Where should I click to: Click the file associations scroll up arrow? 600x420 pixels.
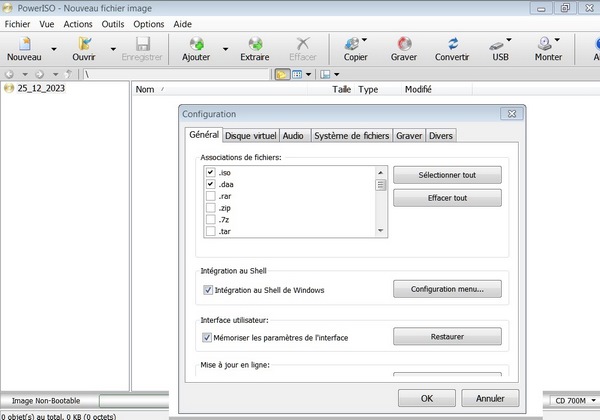click(380, 173)
